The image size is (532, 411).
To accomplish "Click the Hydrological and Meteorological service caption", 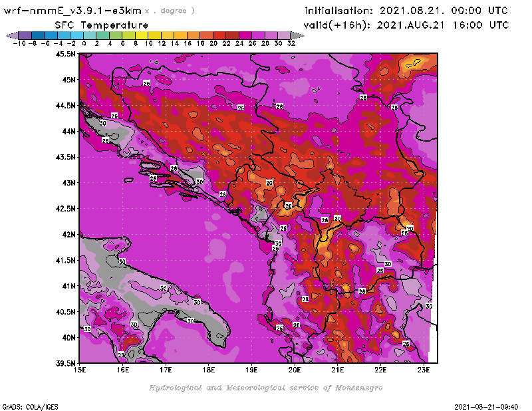I will click(265, 387).
